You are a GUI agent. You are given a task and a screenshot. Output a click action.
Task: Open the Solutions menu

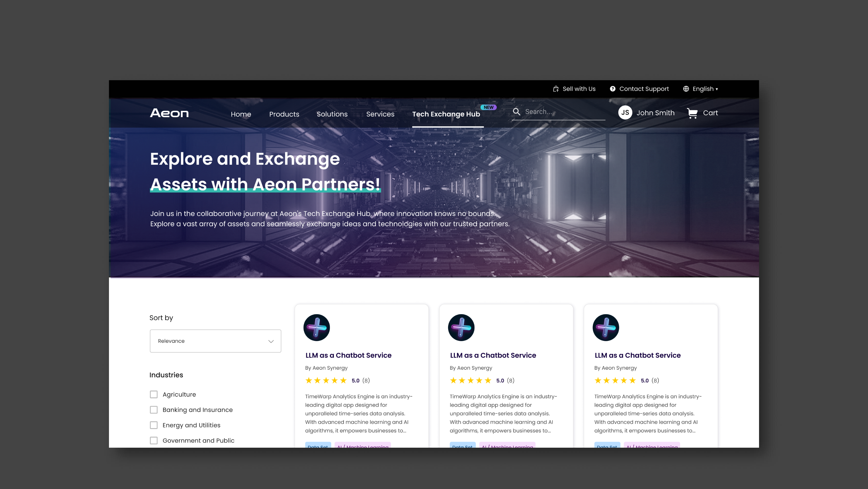(x=332, y=114)
